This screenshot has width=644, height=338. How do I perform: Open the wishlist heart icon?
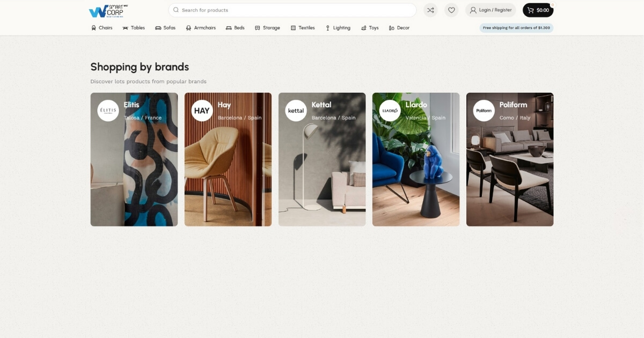pyautogui.click(x=451, y=10)
